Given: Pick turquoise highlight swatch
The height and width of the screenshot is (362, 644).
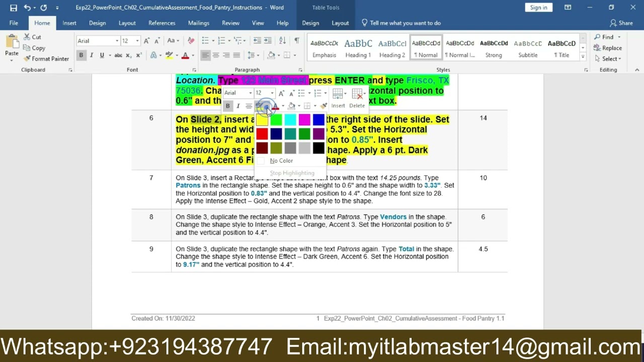Looking at the screenshot, I should coord(290,120).
